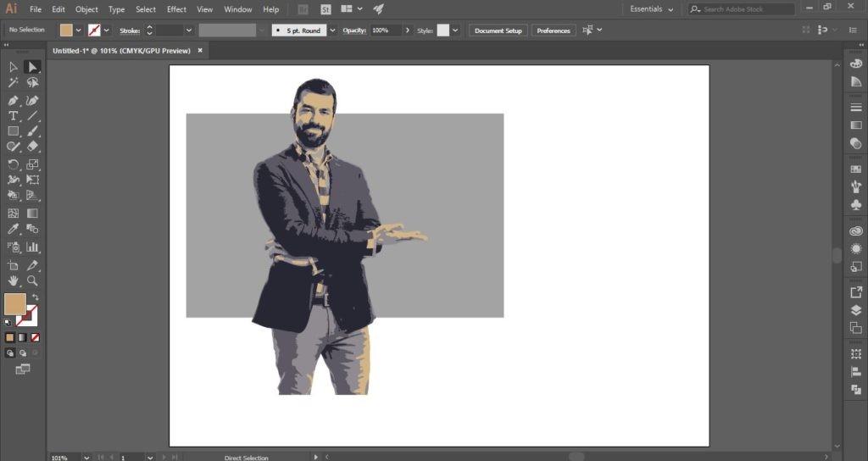Screen dimensions: 868x461
Task: Open the Layers panel icon
Action: point(856,310)
